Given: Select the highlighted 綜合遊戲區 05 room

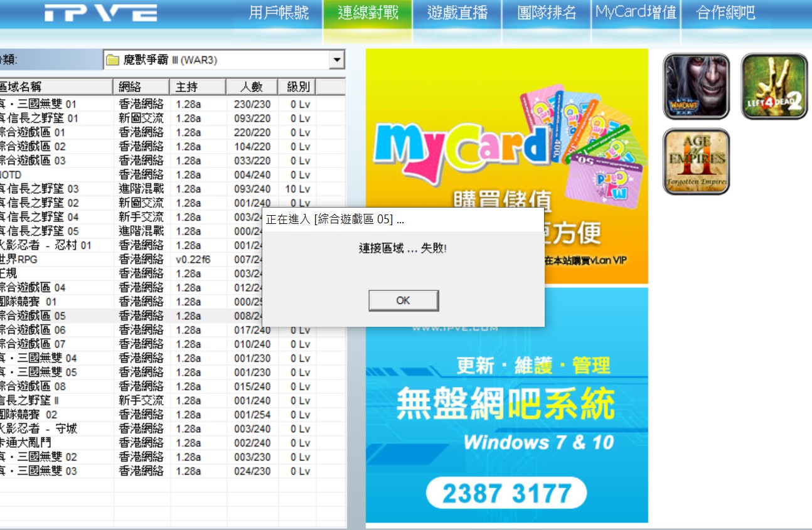Looking at the screenshot, I should [x=131, y=315].
